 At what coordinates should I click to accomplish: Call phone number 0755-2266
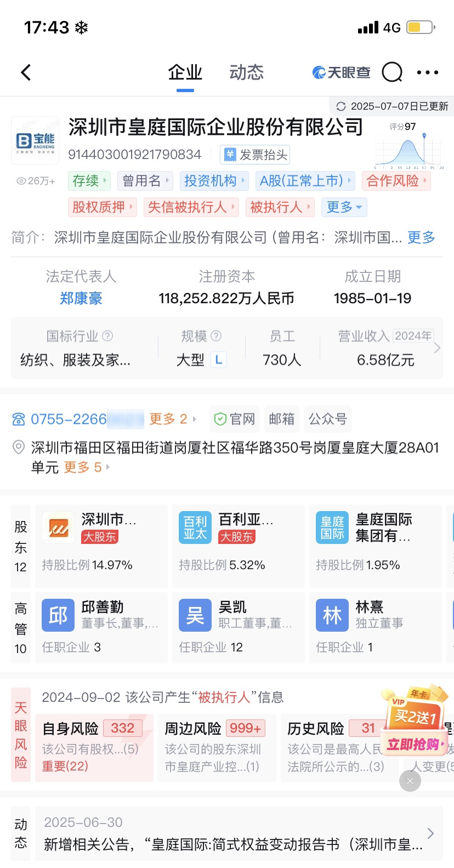click(x=87, y=419)
